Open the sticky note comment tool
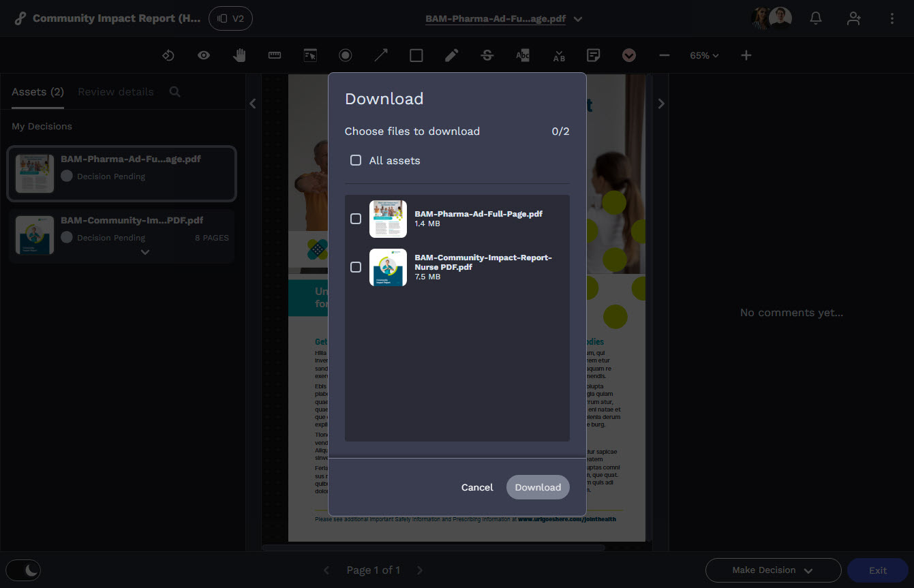The width and height of the screenshot is (914, 588). coord(593,55)
